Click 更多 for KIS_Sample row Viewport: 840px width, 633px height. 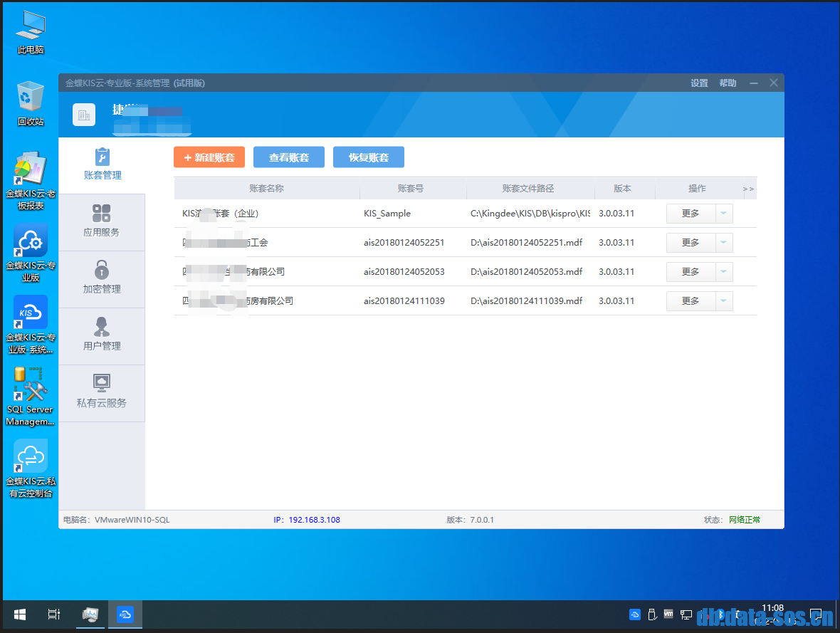coord(691,214)
